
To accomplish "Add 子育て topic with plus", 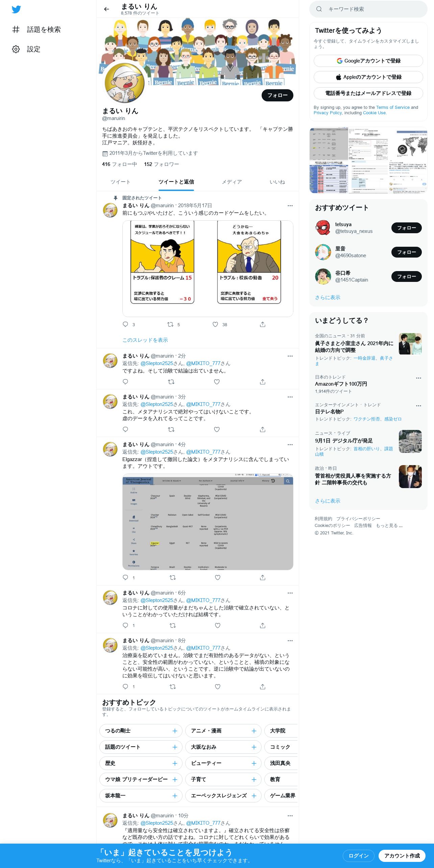I will pos(254,779).
